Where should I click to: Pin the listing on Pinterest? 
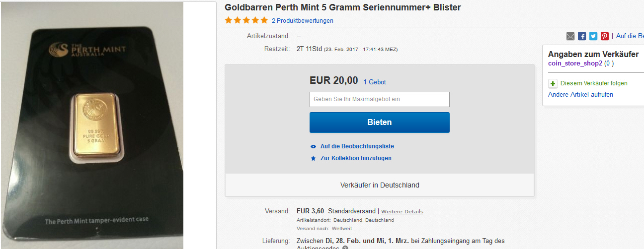pyautogui.click(x=605, y=36)
